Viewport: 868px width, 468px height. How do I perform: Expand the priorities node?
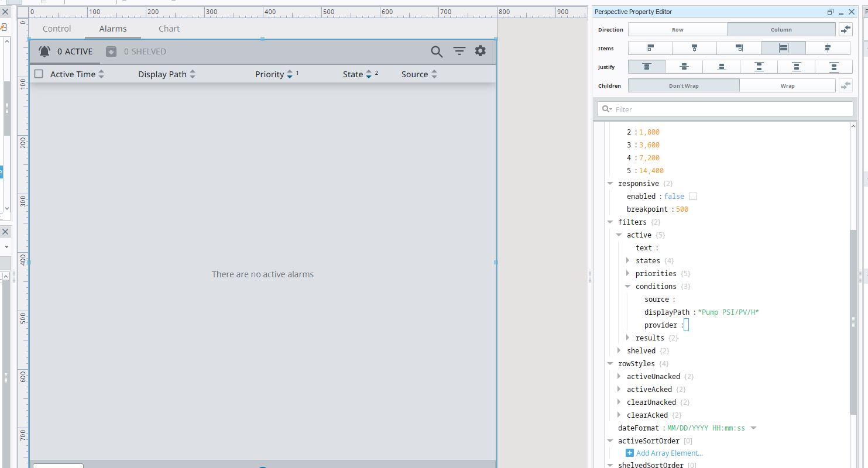point(627,273)
